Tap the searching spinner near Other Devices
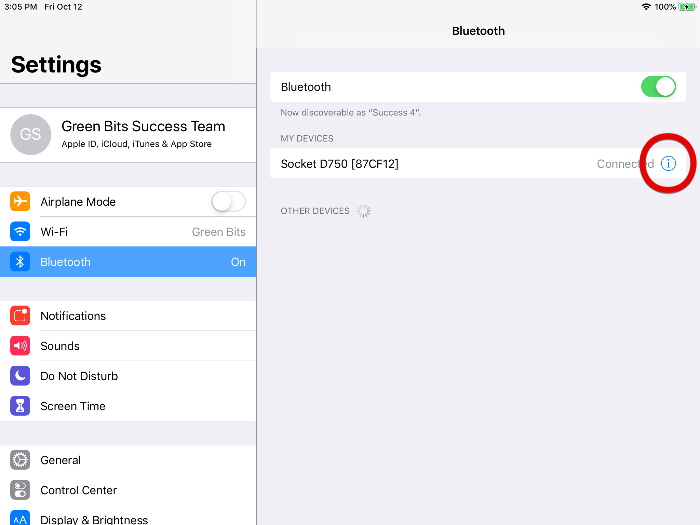 [364, 211]
